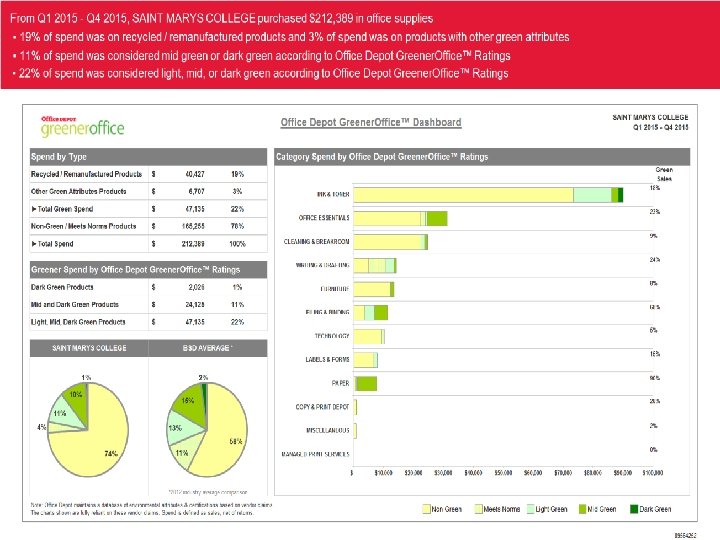Click the Mid and Dark Green Products label
720x540 pixels.
(75, 304)
